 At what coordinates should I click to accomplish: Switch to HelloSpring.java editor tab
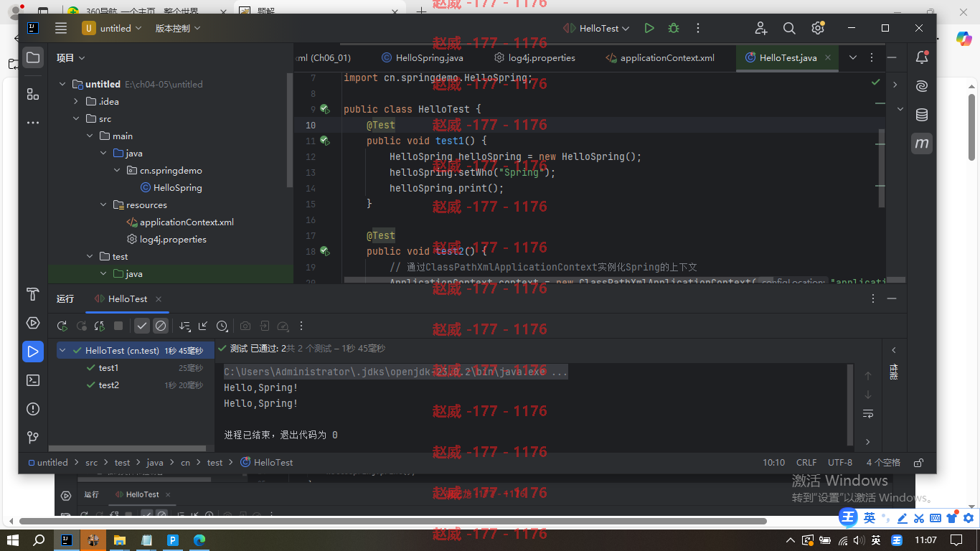[x=423, y=57]
